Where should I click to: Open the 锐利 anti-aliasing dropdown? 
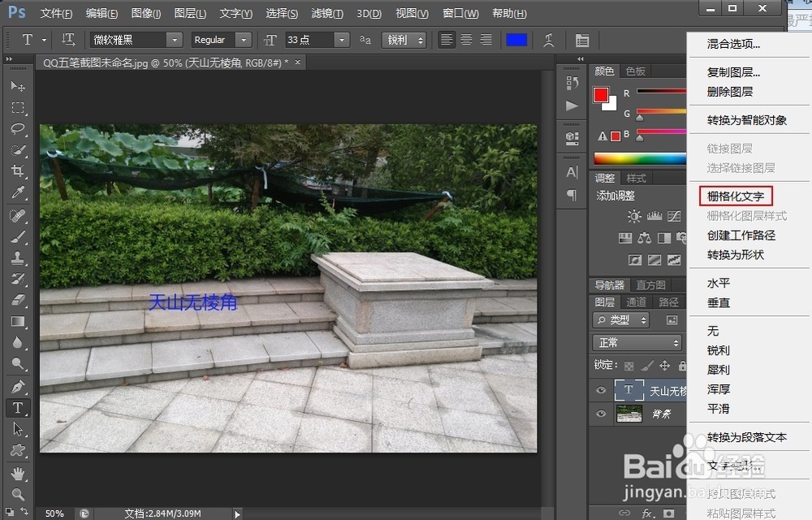coord(404,40)
